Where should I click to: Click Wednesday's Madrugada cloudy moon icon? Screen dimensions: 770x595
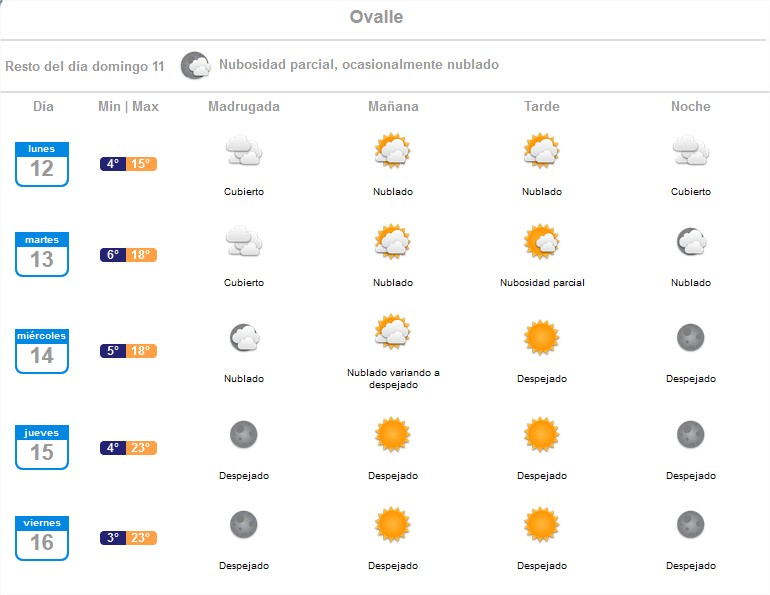[243, 338]
